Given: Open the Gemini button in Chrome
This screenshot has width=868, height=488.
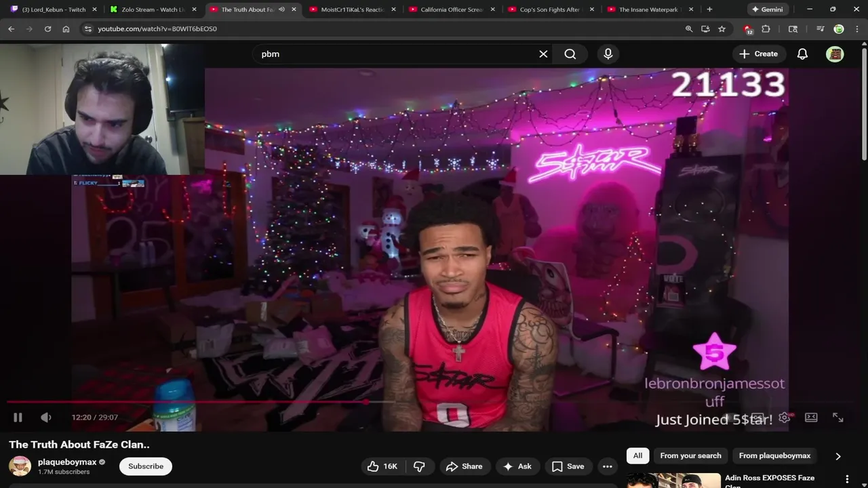Looking at the screenshot, I should [x=767, y=9].
